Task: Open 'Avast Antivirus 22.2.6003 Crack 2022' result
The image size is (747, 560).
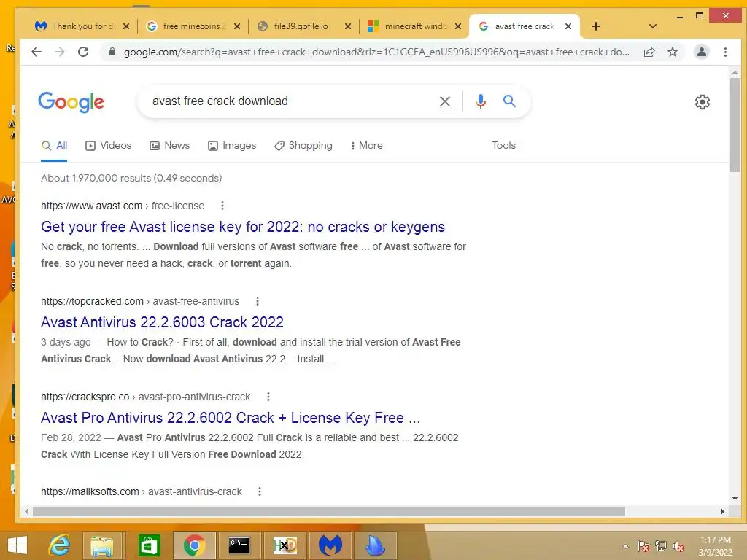Action: (162, 322)
